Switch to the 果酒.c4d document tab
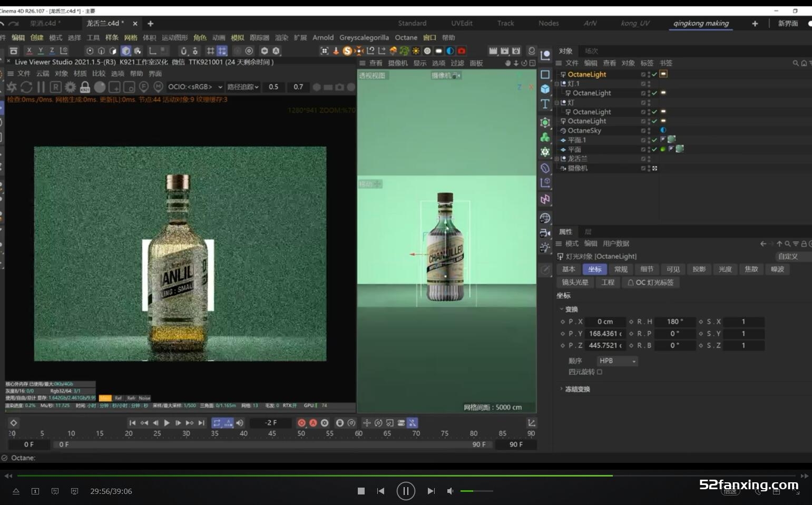Screen dimensions: 812x505 pyautogui.click(x=45, y=23)
